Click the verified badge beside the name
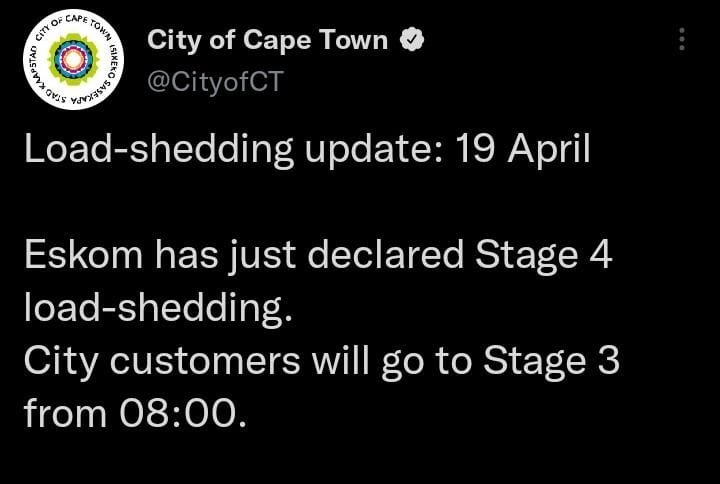720x484 pixels. click(x=412, y=39)
